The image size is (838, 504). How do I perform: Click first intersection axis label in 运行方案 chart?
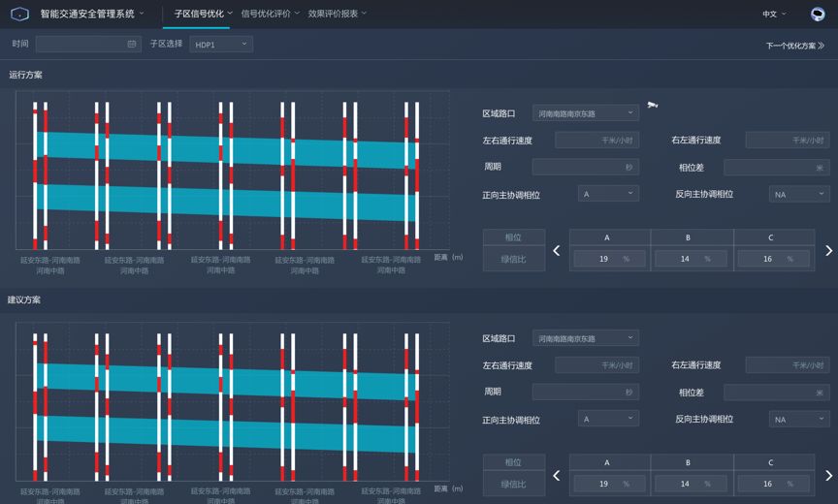point(50,266)
